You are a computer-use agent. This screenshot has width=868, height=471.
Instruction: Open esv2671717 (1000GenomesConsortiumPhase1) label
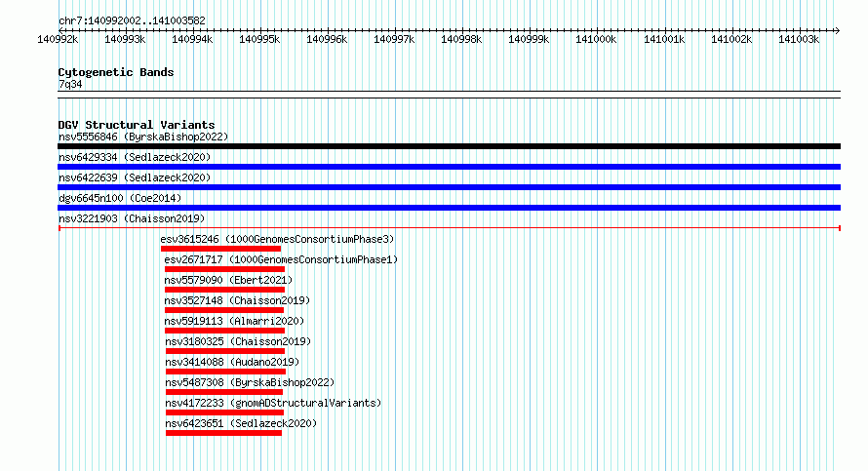281,259
